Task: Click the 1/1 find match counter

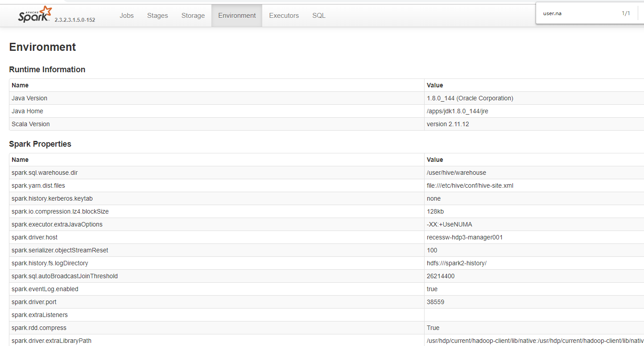Action: click(626, 13)
